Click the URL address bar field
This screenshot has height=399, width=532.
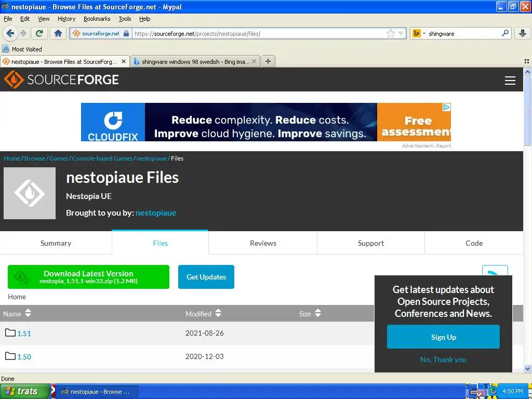tap(259, 33)
